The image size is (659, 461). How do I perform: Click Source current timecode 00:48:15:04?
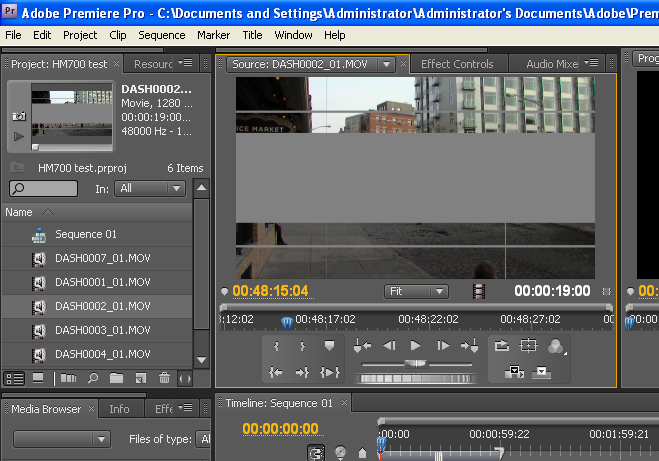(270, 291)
